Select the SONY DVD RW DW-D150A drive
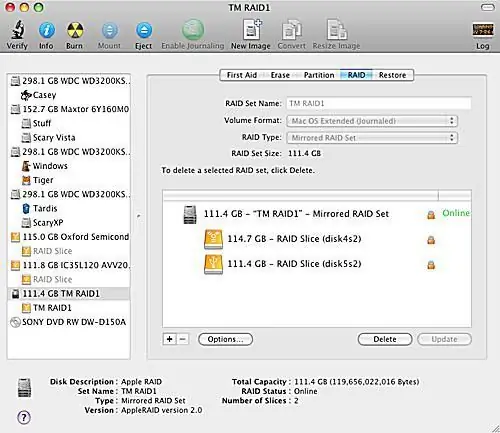 [x=68, y=322]
